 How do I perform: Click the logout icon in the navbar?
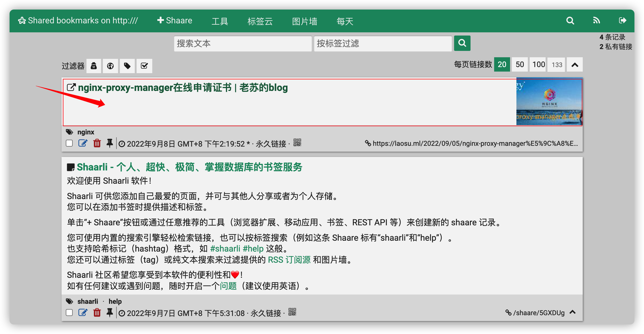tap(623, 21)
